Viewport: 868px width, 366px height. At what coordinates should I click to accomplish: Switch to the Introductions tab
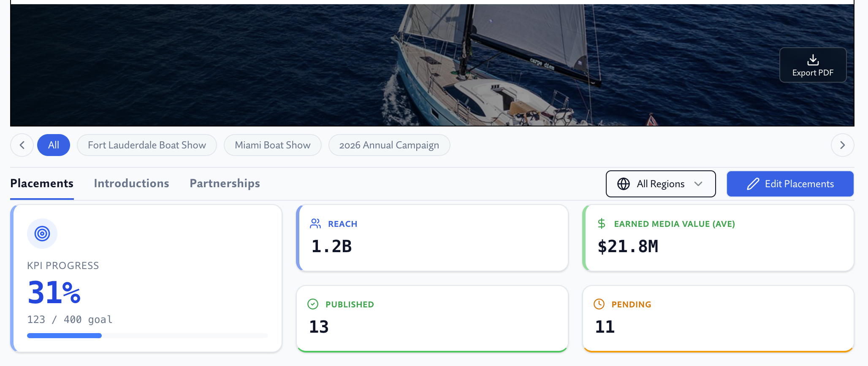click(x=131, y=183)
